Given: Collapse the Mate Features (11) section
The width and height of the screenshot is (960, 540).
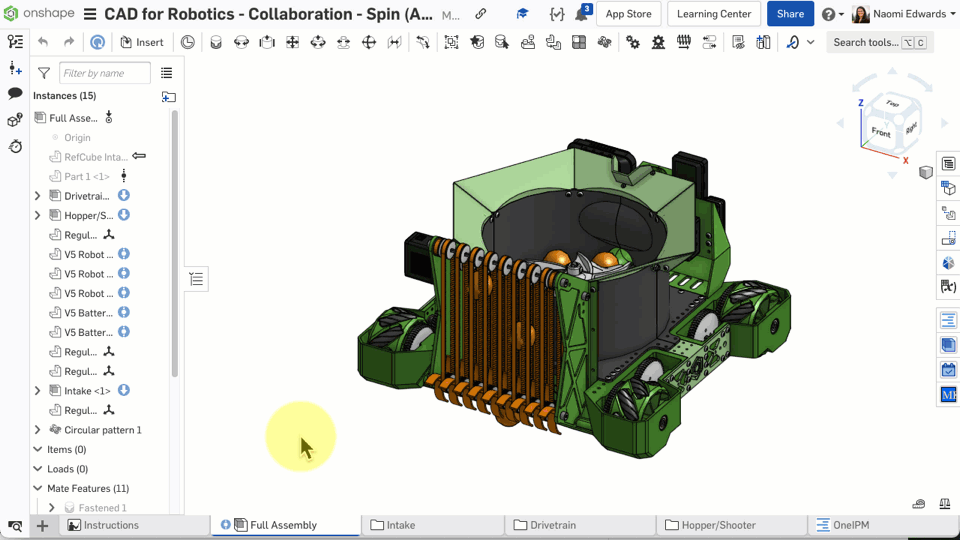Looking at the screenshot, I should coord(38,489).
